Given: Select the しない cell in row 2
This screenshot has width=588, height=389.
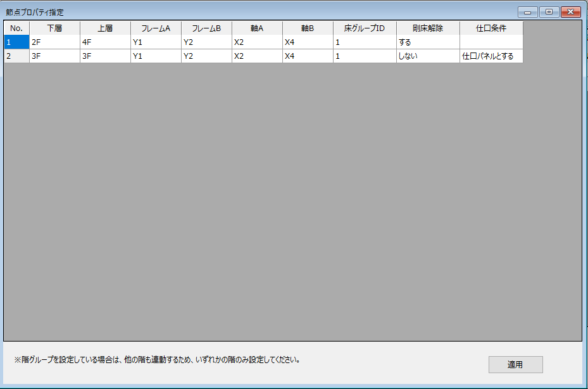Looking at the screenshot, I should click(x=428, y=56).
